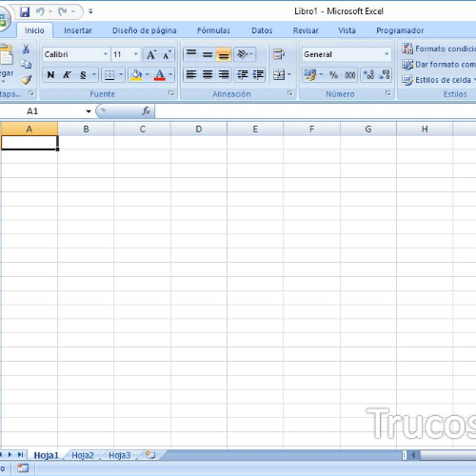Decrease font size with small A icon
Screen dimensions: 476x476
click(x=167, y=54)
